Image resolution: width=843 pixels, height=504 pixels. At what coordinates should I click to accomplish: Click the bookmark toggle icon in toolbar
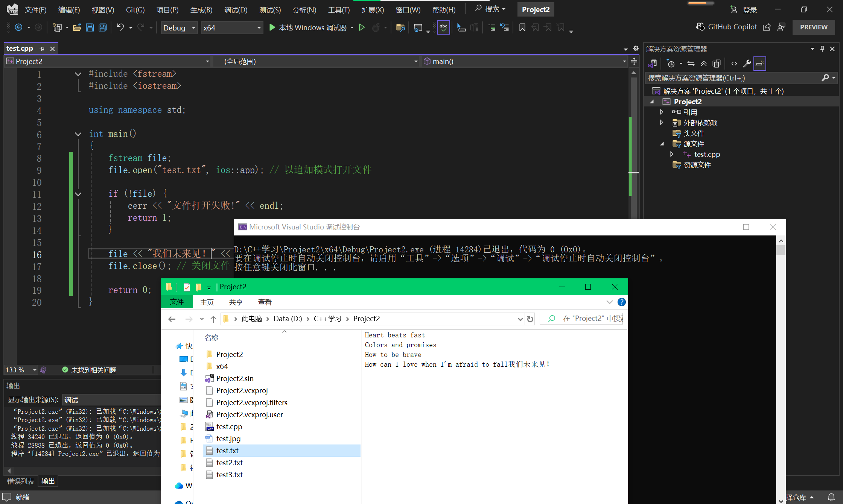522,27
